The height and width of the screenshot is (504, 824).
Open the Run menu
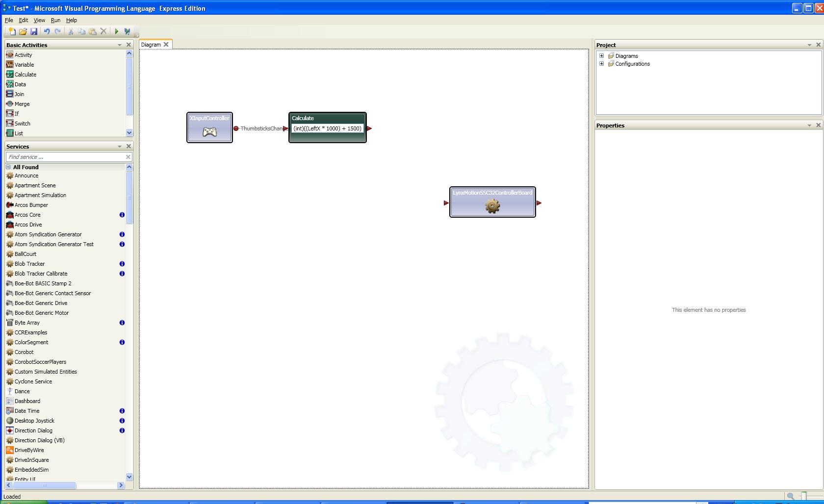tap(55, 20)
